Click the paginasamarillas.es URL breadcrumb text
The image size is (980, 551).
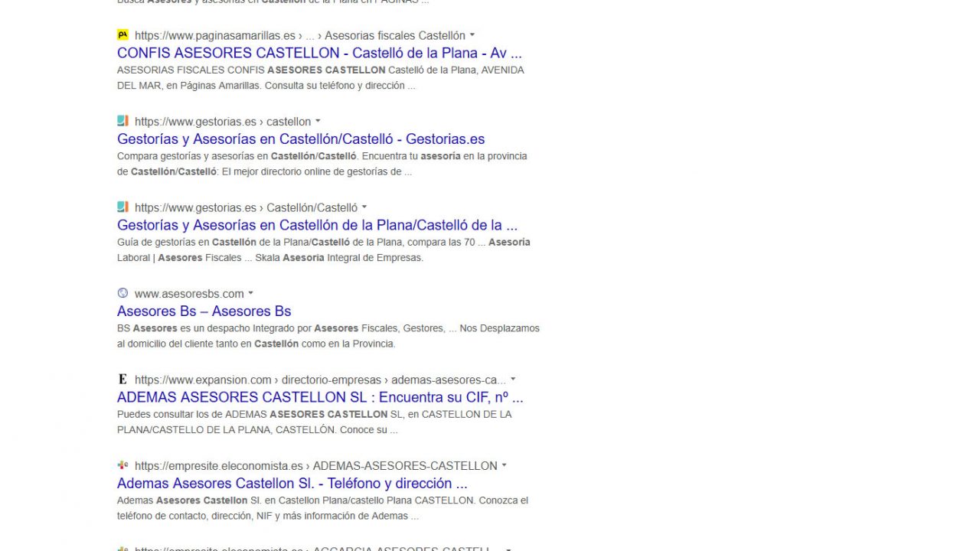coord(214,35)
